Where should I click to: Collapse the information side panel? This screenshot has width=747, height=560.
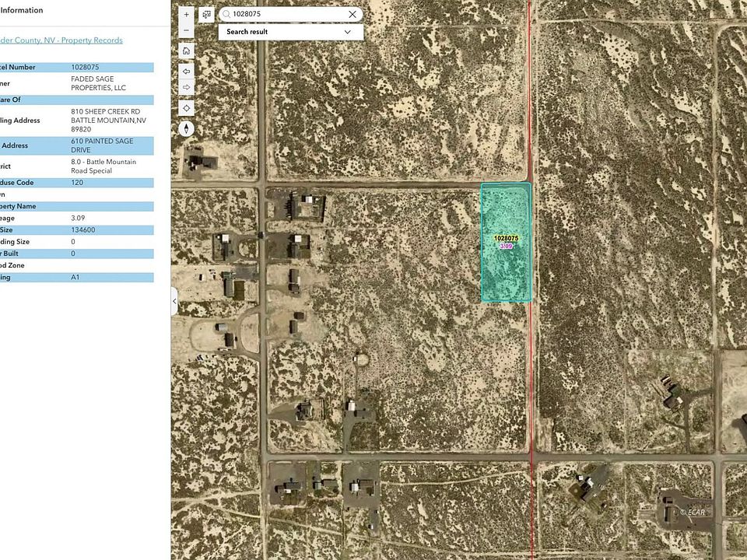[174, 301]
